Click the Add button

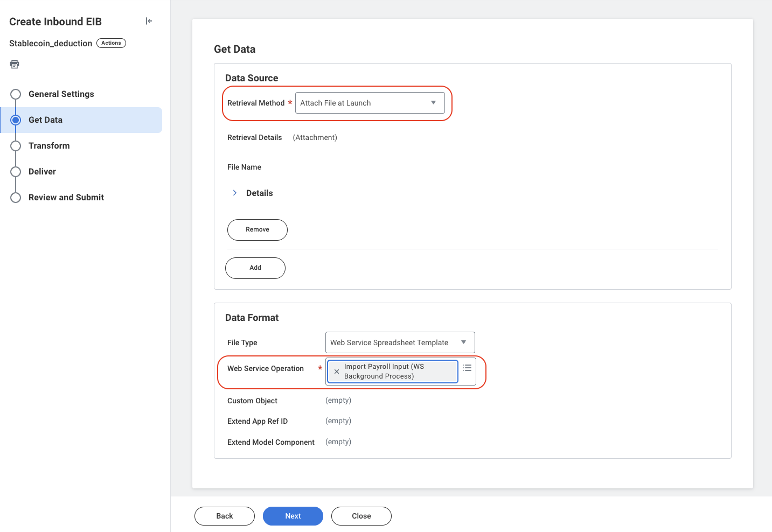click(255, 268)
